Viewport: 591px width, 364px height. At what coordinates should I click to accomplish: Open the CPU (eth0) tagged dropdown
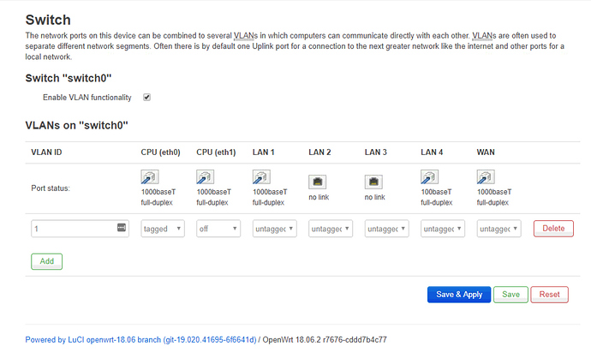coord(163,229)
